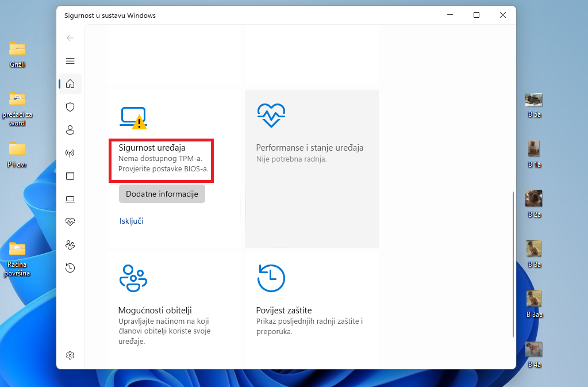
Task: Open the Povijest zaštite heading
Action: point(284,310)
